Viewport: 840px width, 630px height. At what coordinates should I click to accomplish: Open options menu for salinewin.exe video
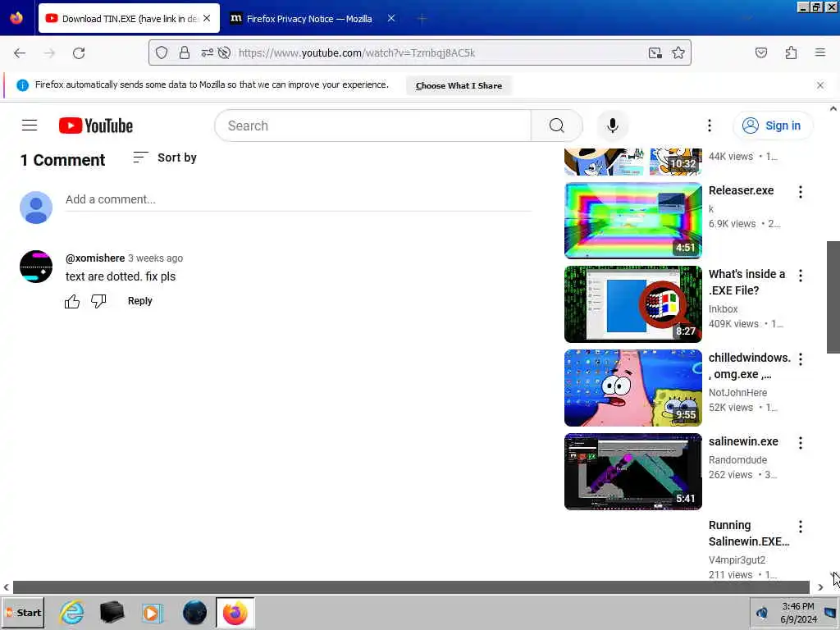[x=801, y=442]
